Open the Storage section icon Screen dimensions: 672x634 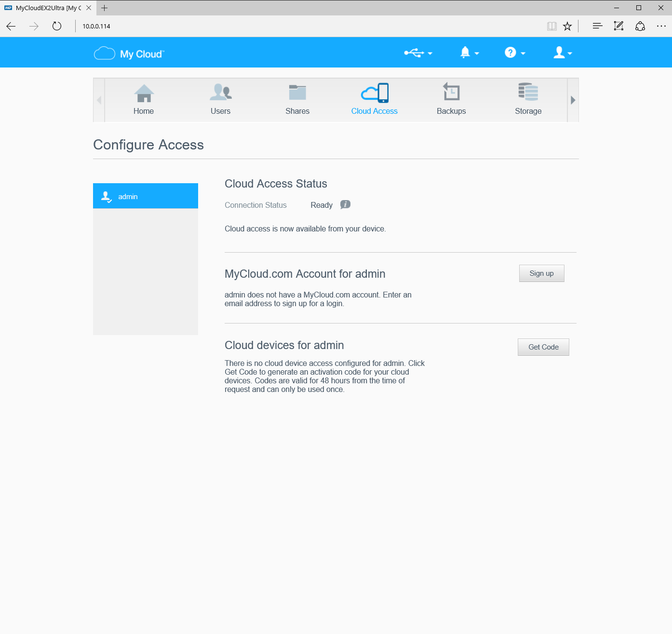(x=528, y=92)
